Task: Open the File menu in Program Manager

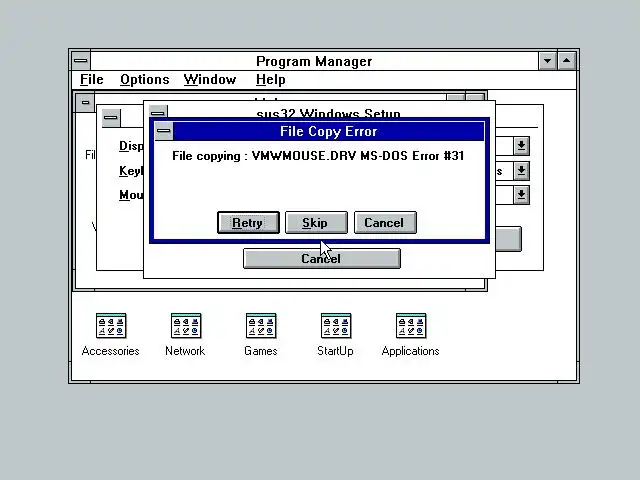Action: 91,79
